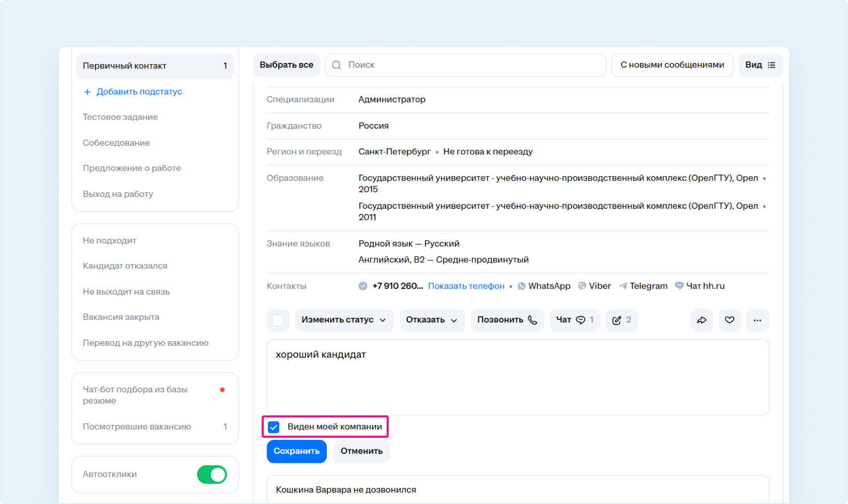The width and height of the screenshot is (848, 504).
Task: Tick the candidate selection checkbox
Action: pos(278,320)
